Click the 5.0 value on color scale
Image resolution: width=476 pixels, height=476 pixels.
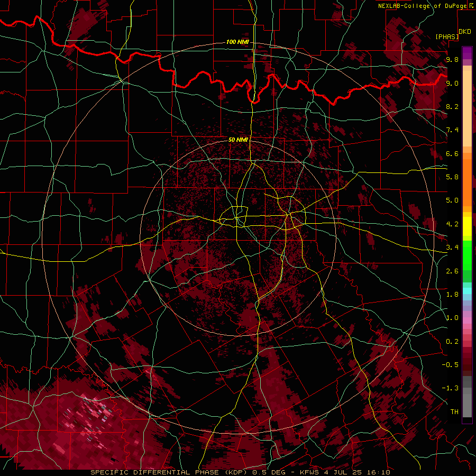pyautogui.click(x=452, y=200)
